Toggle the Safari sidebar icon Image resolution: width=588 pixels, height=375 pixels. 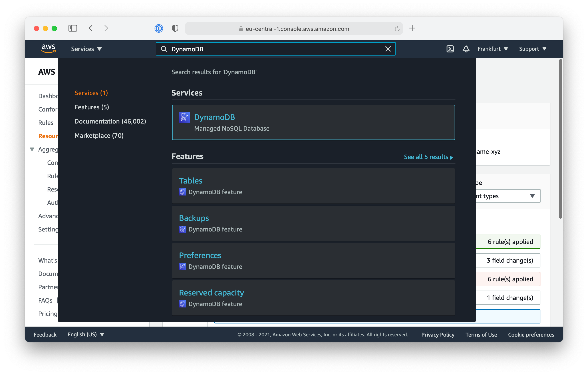(x=72, y=28)
